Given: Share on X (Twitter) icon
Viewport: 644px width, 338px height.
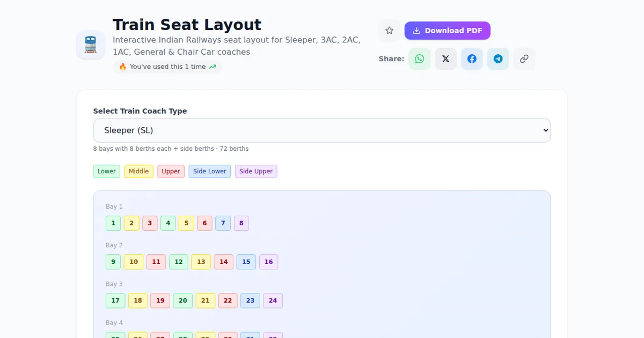Looking at the screenshot, I should pos(445,58).
